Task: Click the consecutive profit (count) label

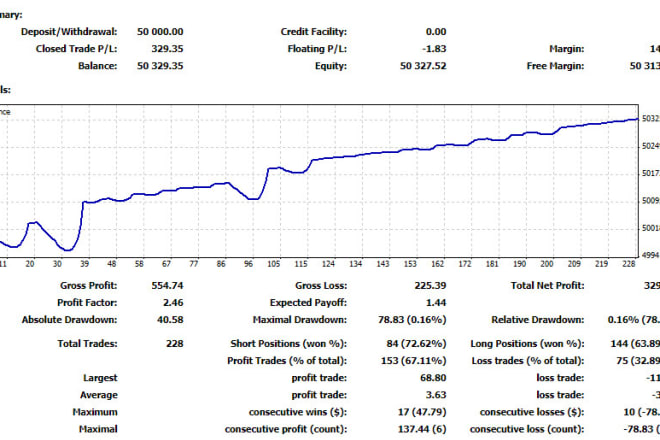Action: [x=286, y=429]
